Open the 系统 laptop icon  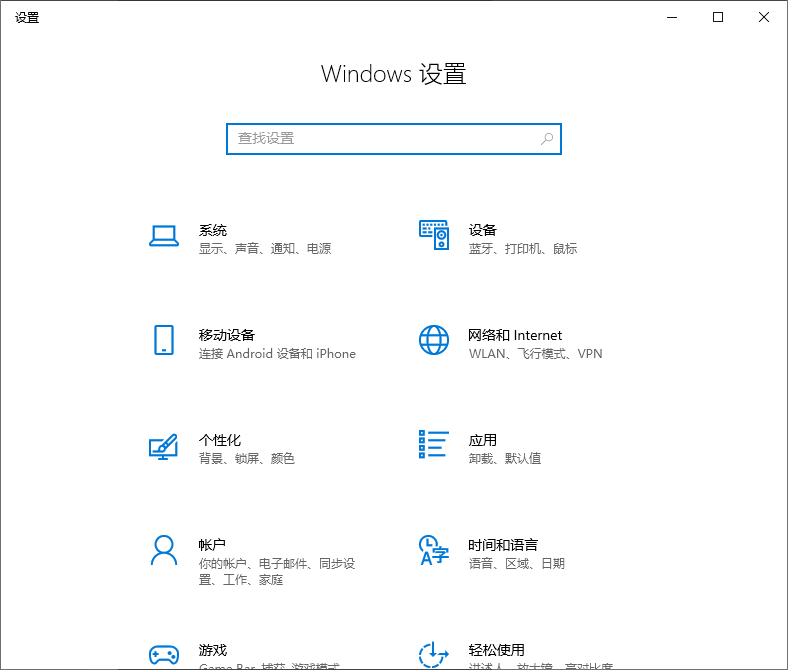pyautogui.click(x=164, y=236)
